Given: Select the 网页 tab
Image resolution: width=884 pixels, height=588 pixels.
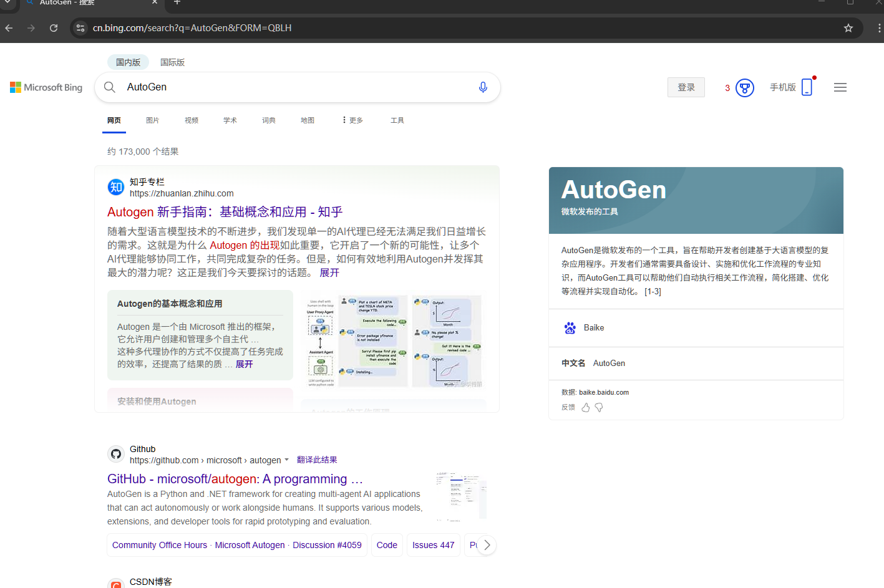Looking at the screenshot, I should pyautogui.click(x=114, y=120).
